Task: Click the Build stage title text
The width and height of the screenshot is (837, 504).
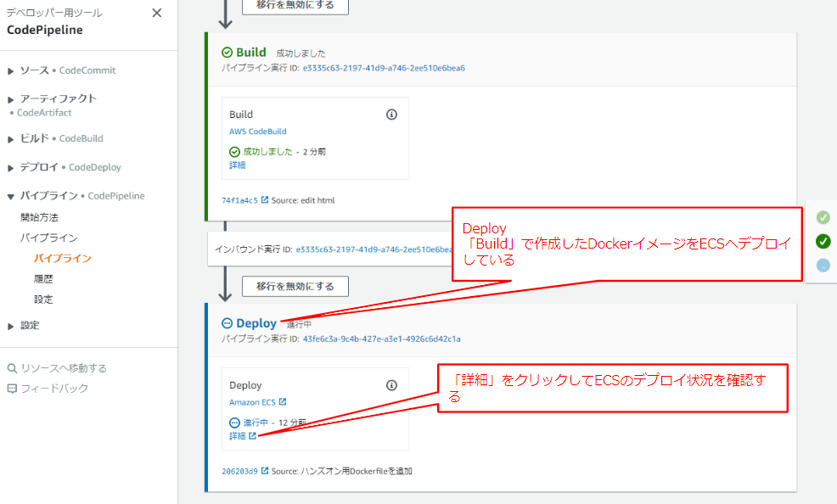Action: [x=251, y=53]
